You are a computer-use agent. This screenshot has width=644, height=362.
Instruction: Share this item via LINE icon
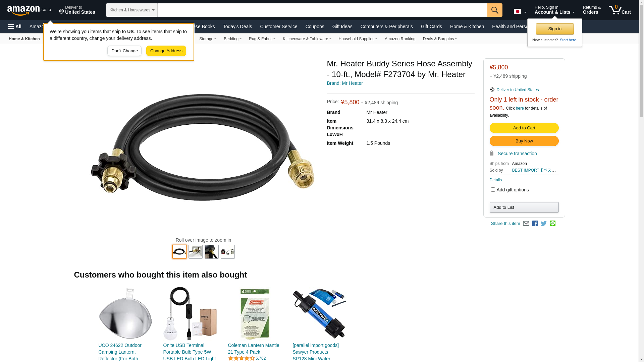pos(552,224)
